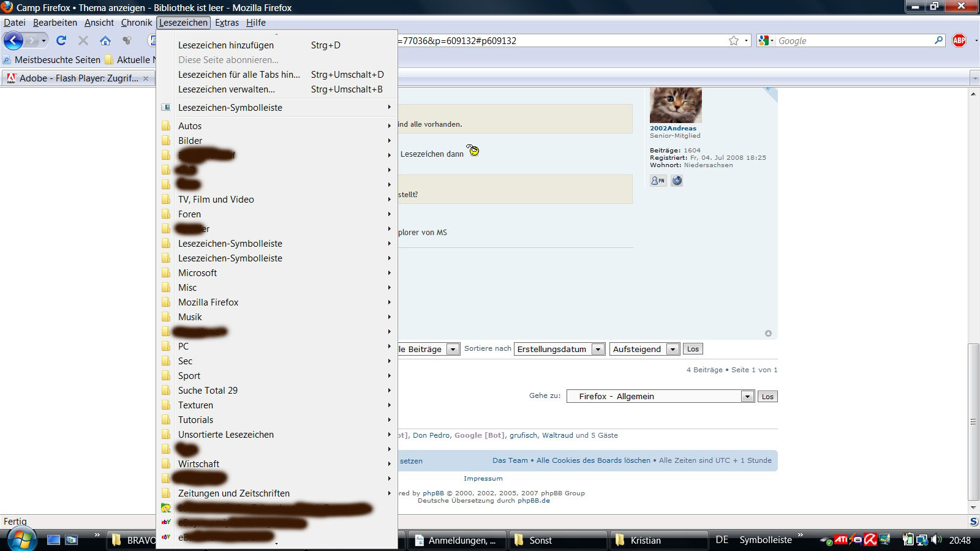Viewport: 980px width, 551px height.
Task: Go to the Home page icon
Action: (x=105, y=40)
